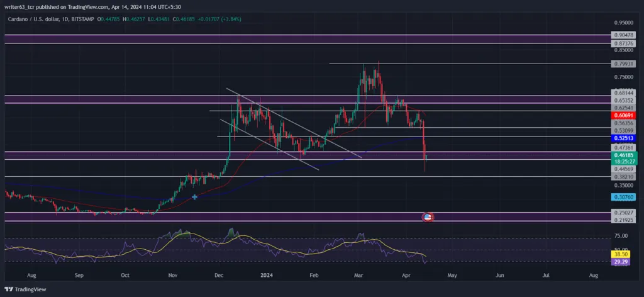Click the Jul label on time axis
The image size is (644, 297).
[547, 275]
